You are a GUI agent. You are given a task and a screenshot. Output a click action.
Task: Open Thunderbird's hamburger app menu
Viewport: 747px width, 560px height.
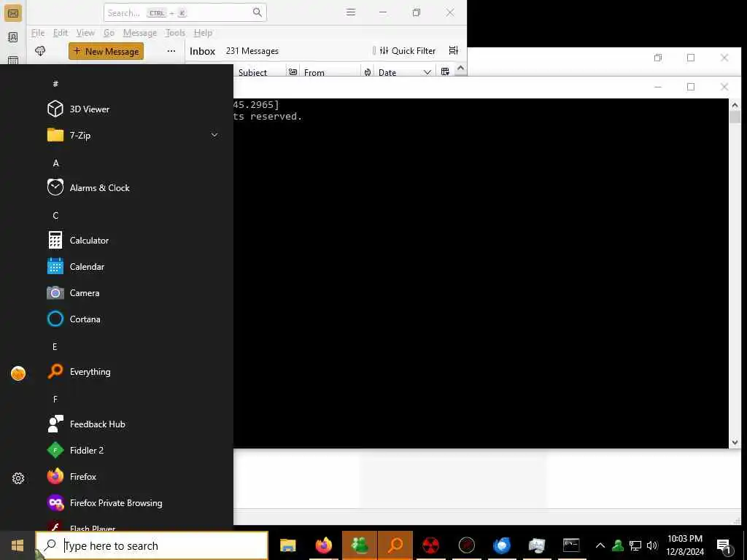(x=351, y=12)
